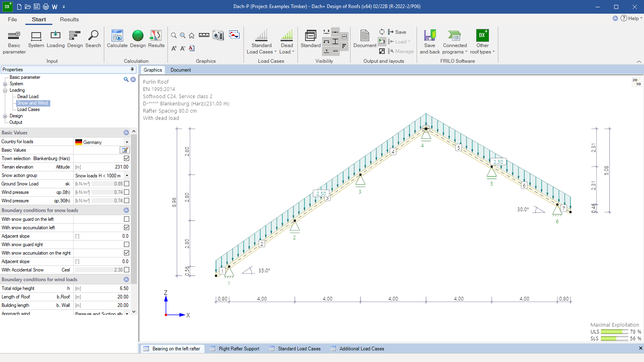Image resolution: width=644 pixels, height=362 pixels.
Task: Open the Basic Values edit icon
Action: [125, 150]
